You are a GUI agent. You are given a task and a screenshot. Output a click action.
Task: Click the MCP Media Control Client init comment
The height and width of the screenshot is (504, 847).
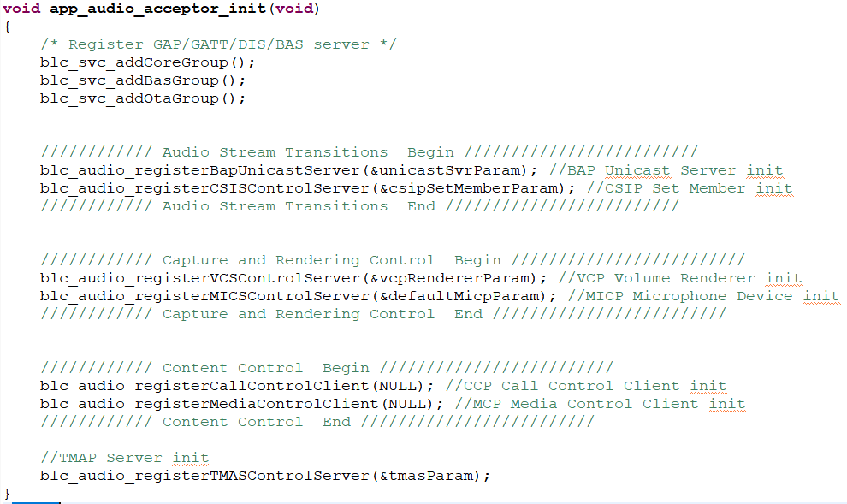pos(600,404)
